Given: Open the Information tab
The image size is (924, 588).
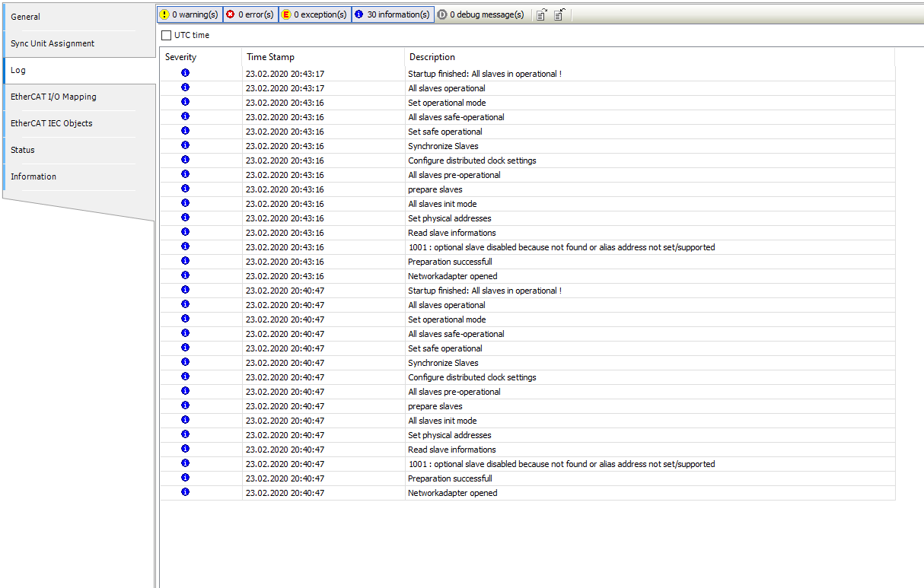Looking at the screenshot, I should pyautogui.click(x=33, y=176).
